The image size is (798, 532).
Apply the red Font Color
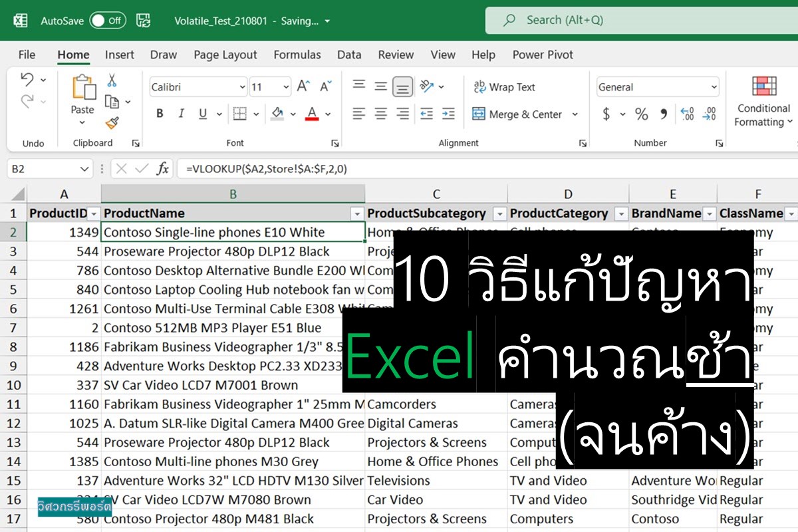click(x=311, y=114)
